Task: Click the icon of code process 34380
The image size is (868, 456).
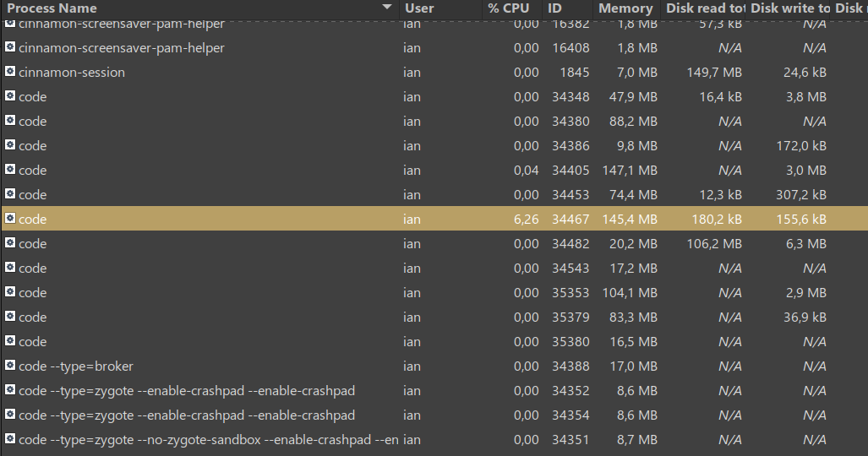Action: click(10, 120)
